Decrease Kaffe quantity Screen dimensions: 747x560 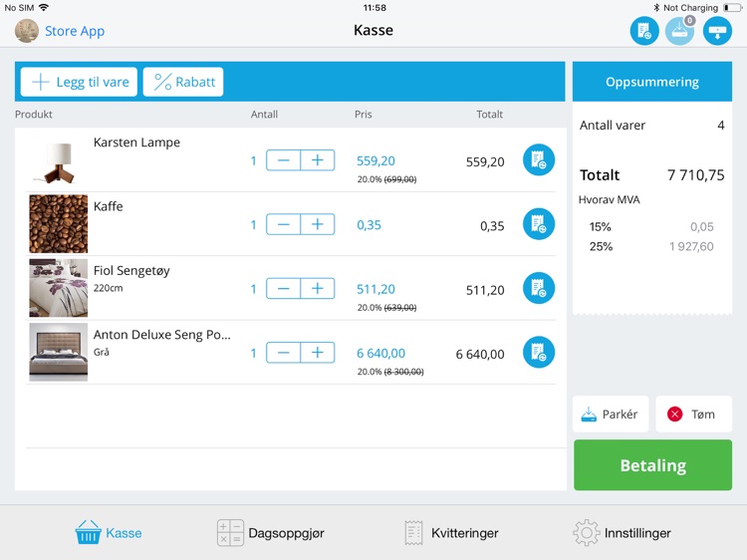284,224
